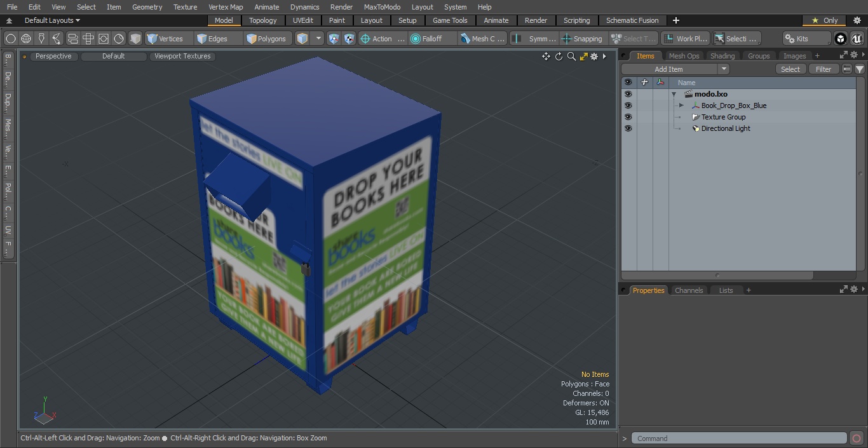Click the funnel filter icon in Items panel
The height and width of the screenshot is (448, 868).
tap(860, 69)
